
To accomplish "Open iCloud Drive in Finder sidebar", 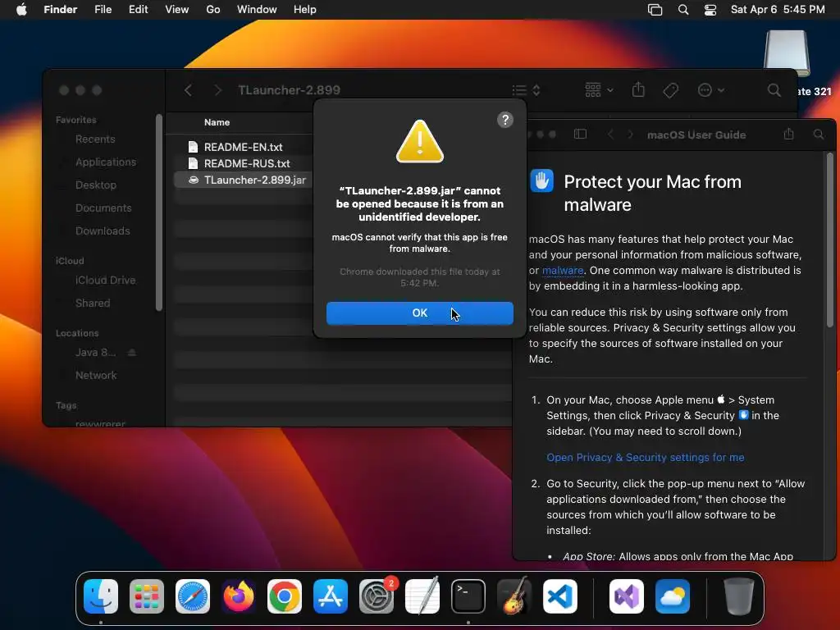I will 105,281.
